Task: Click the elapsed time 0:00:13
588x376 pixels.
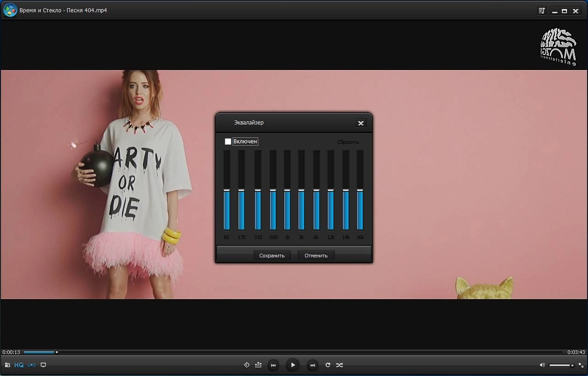Action: coord(11,352)
